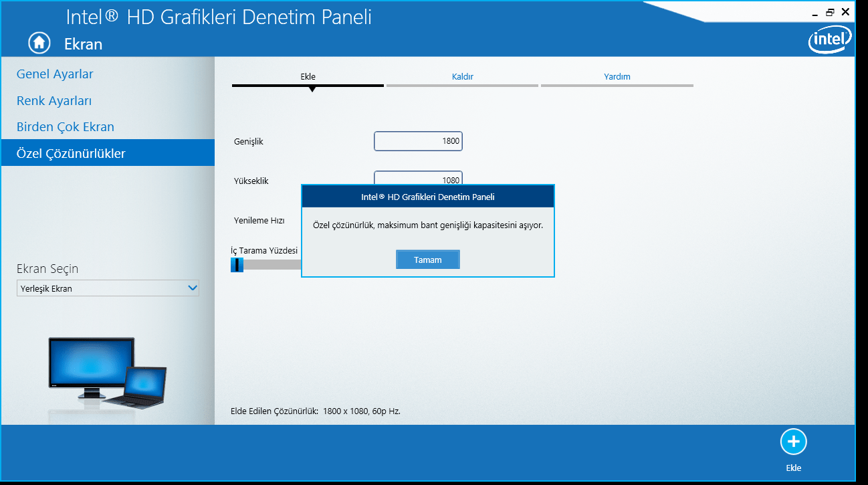Screen dimensions: 868x485
Task: Open the Ekran Seçin dropdown
Action: 108,288
